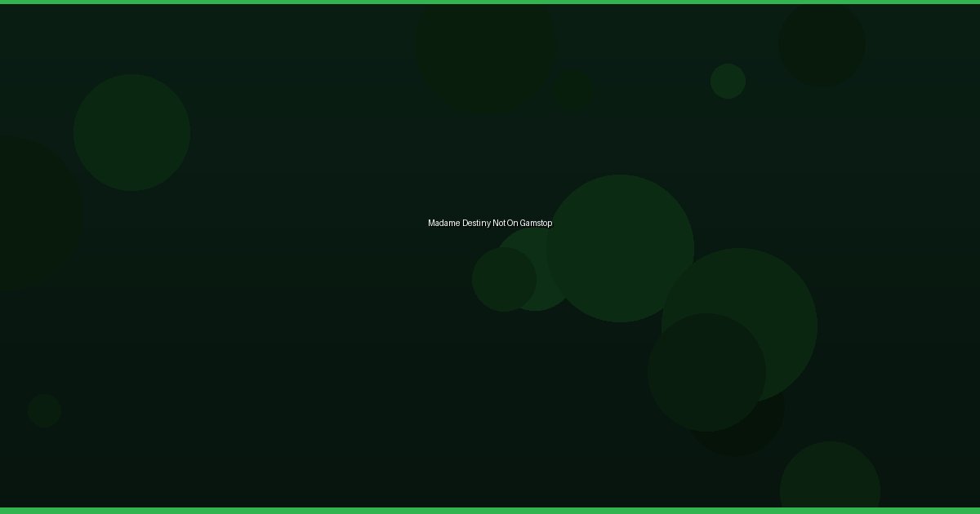Click the dark circle in the top-right corner
The image size is (980, 514).
[x=822, y=43]
